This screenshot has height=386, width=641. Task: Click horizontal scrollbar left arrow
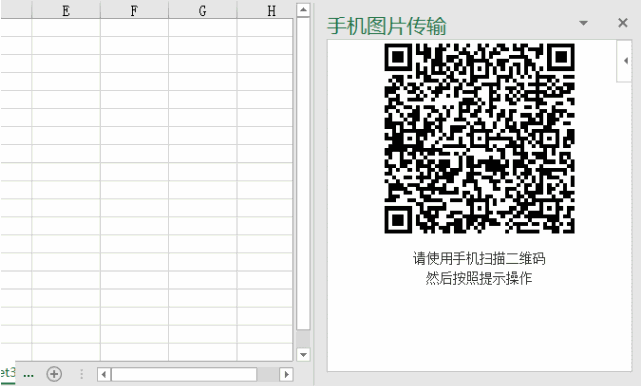pyautogui.click(x=104, y=374)
